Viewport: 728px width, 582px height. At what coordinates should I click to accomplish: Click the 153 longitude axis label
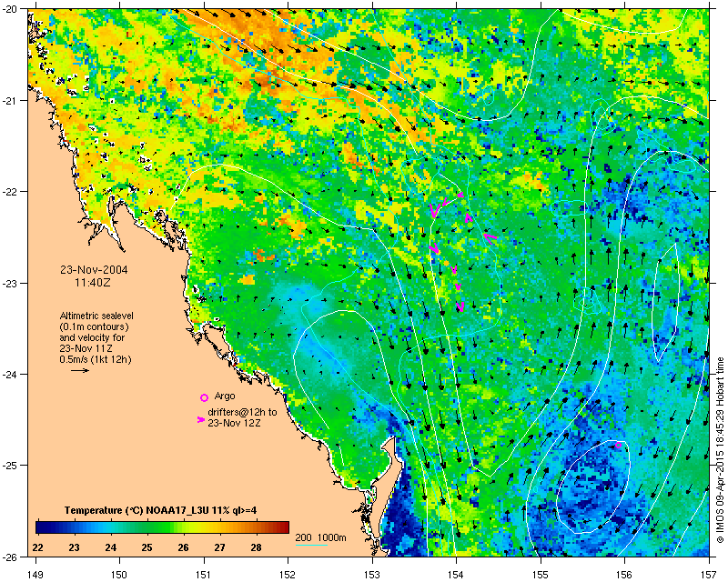tap(372, 575)
